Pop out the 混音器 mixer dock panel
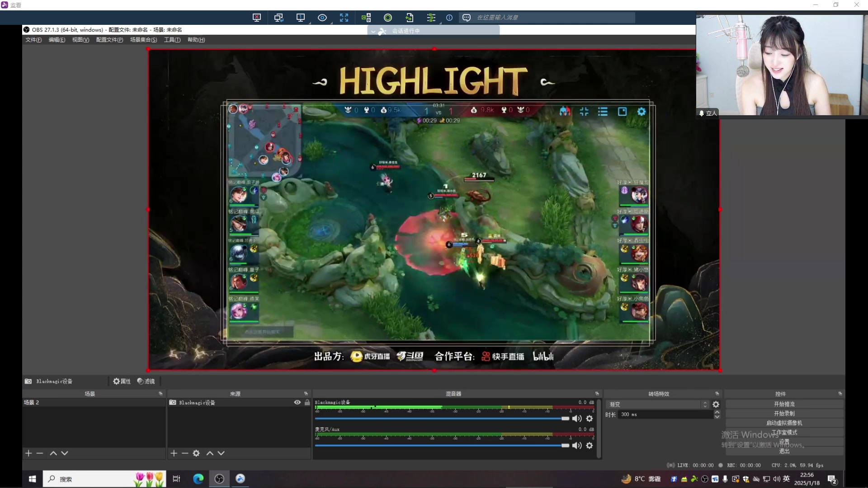Screen dimensions: 868x488 [x=597, y=394]
